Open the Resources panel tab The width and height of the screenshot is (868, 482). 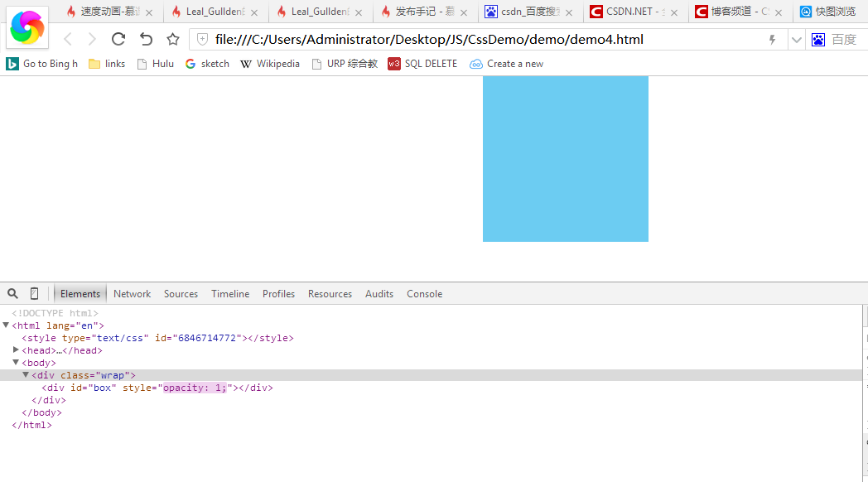330,294
